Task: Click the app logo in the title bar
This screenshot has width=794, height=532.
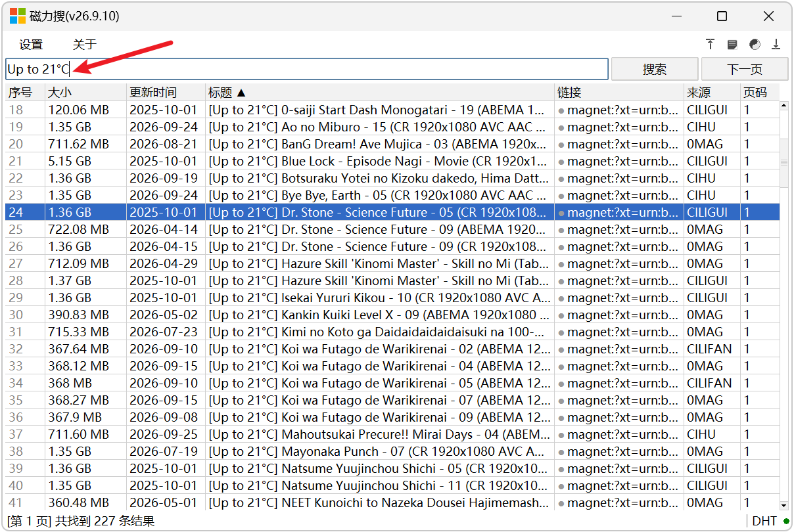Action: (17, 16)
